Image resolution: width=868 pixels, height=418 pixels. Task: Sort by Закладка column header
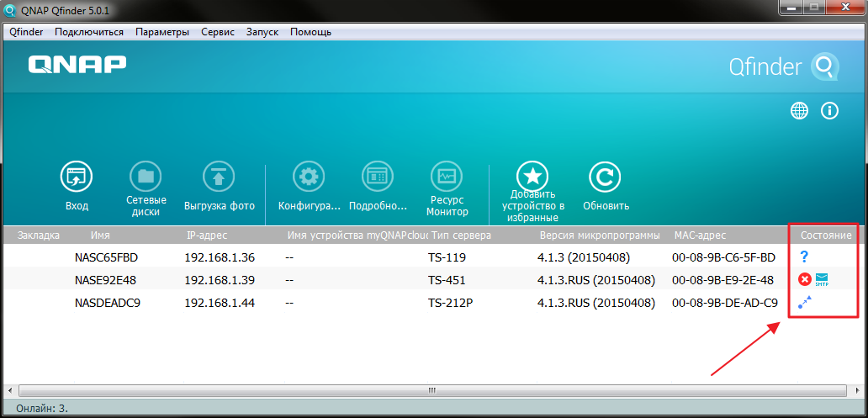click(38, 235)
